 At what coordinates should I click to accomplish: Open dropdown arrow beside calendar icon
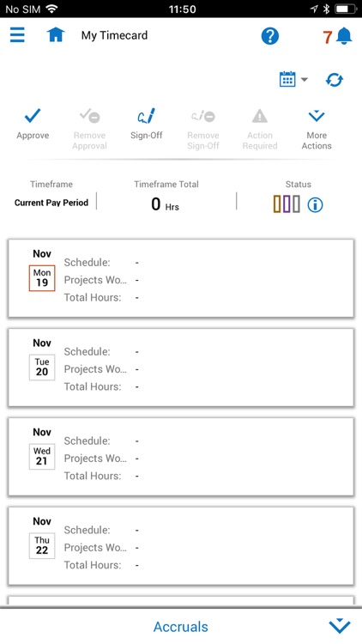click(305, 79)
